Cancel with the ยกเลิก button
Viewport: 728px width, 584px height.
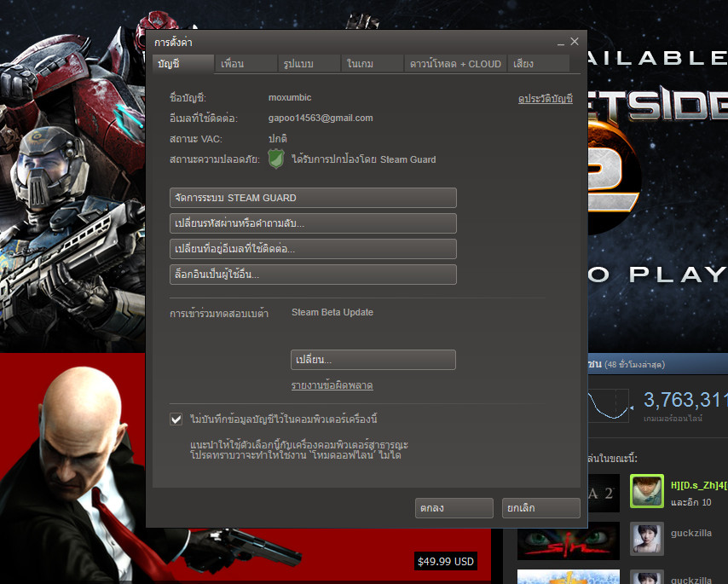541,508
